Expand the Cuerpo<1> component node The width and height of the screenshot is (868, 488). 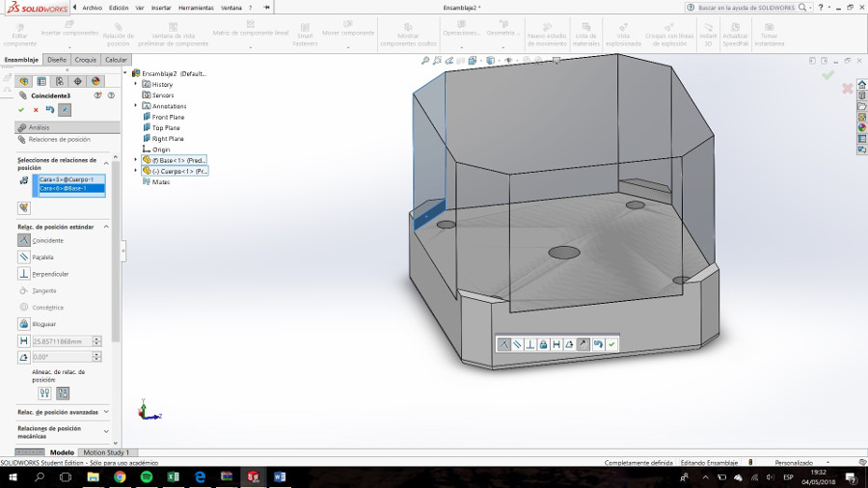pyautogui.click(x=136, y=171)
